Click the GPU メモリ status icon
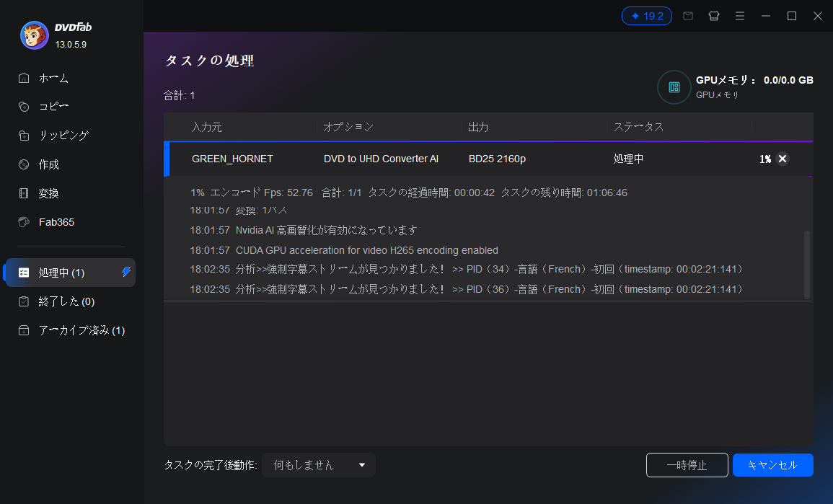Viewport: 833px width, 504px height. pos(674,87)
